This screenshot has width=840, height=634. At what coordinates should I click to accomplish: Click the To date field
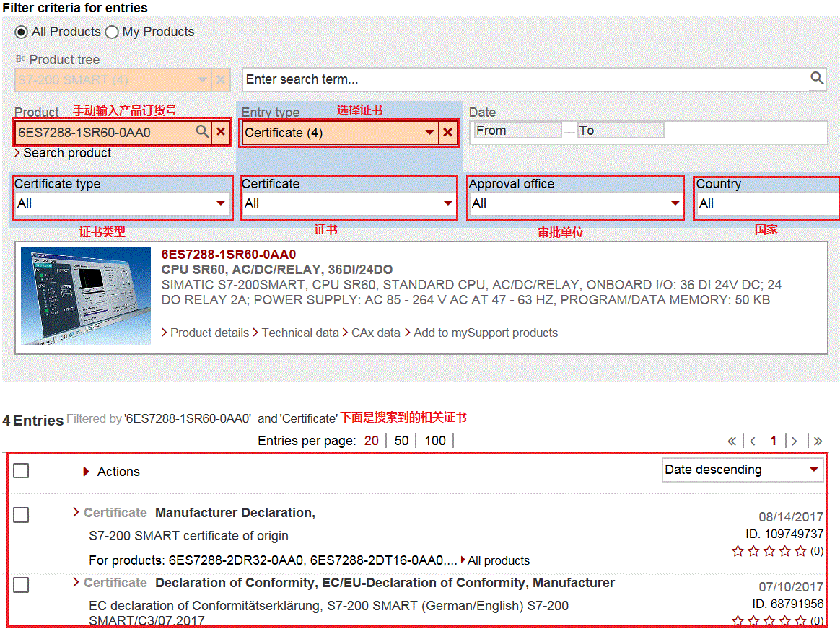tap(621, 131)
